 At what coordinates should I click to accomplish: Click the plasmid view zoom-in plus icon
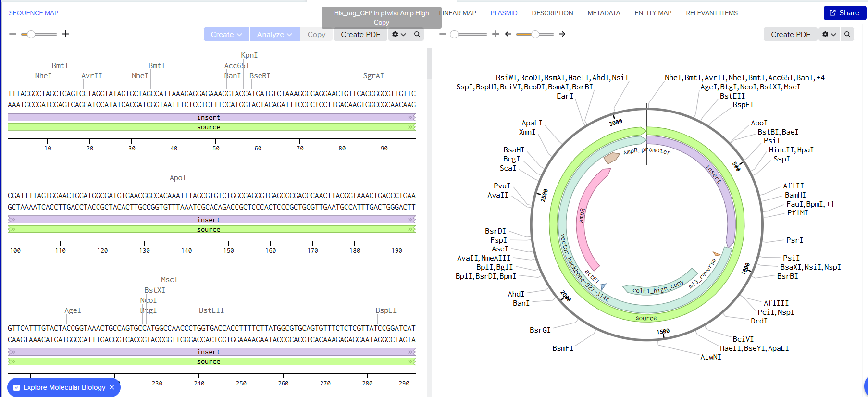coord(496,34)
